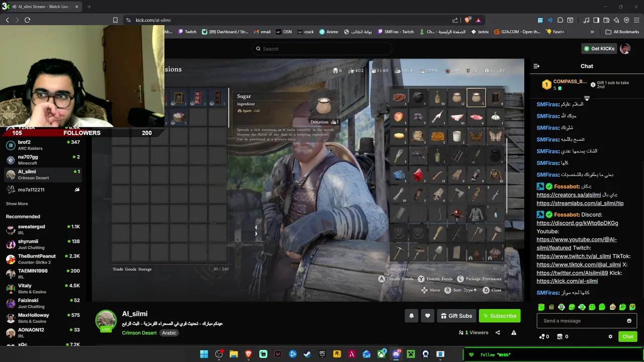Click the Kick Search box

(322, 49)
